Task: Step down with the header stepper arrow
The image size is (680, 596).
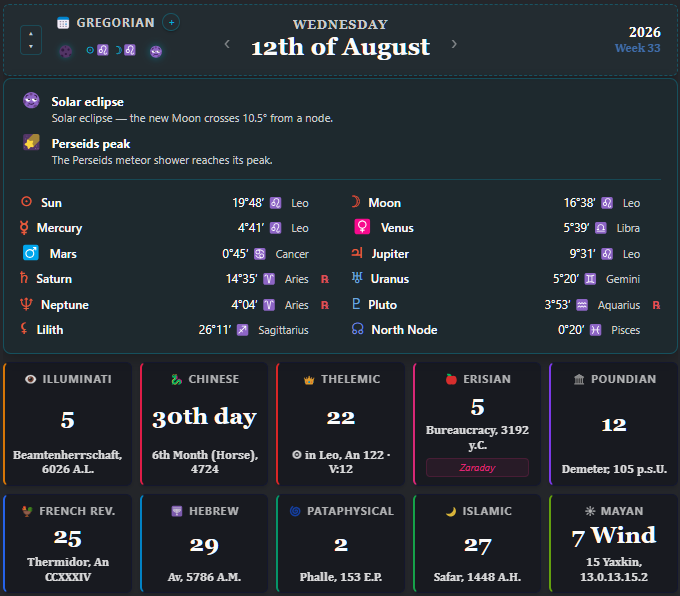Action: pyautogui.click(x=31, y=46)
